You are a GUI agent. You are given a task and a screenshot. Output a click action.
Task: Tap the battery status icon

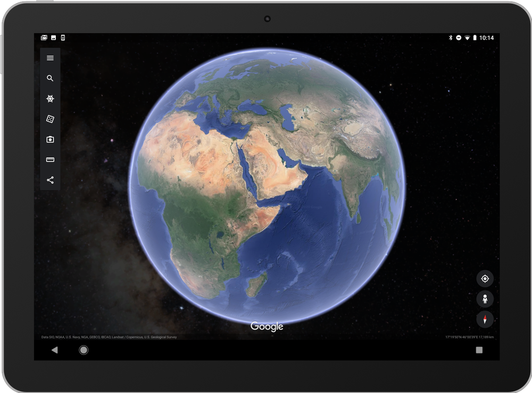point(475,38)
